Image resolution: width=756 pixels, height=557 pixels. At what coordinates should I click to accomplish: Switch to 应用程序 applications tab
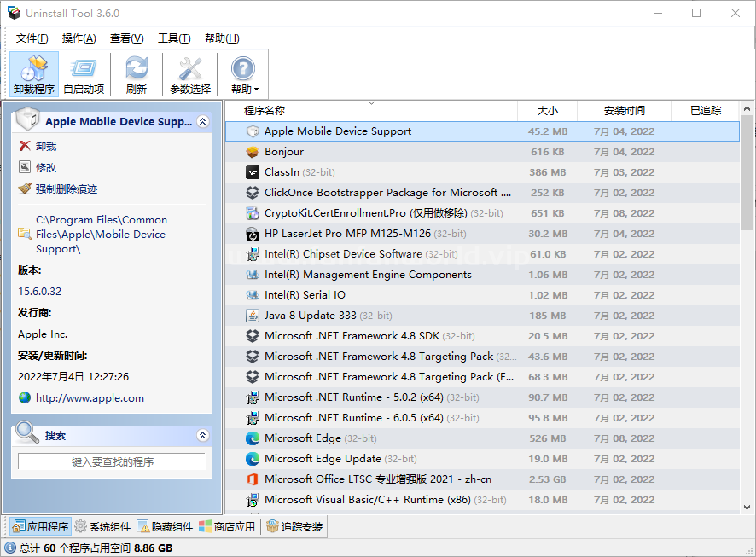(x=40, y=526)
